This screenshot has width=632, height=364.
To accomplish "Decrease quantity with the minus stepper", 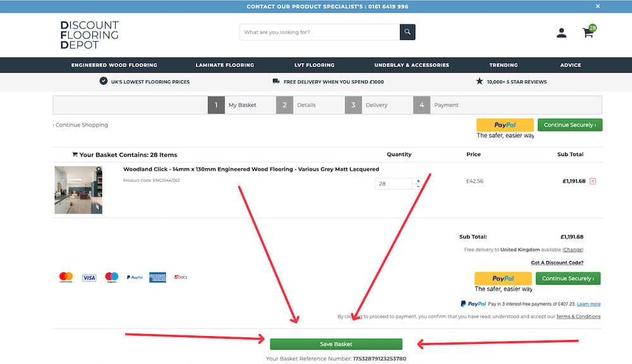I will pyautogui.click(x=418, y=186).
